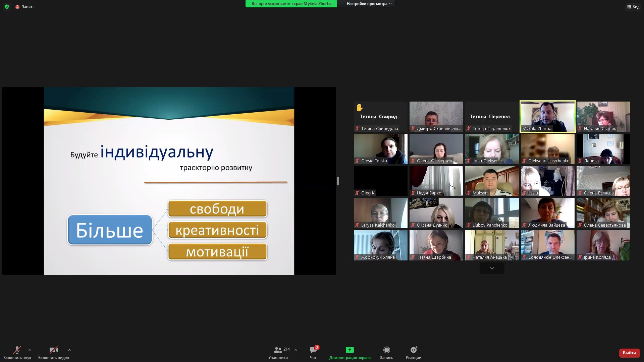Click the red Выйти button
The image size is (644, 362).
(x=629, y=353)
